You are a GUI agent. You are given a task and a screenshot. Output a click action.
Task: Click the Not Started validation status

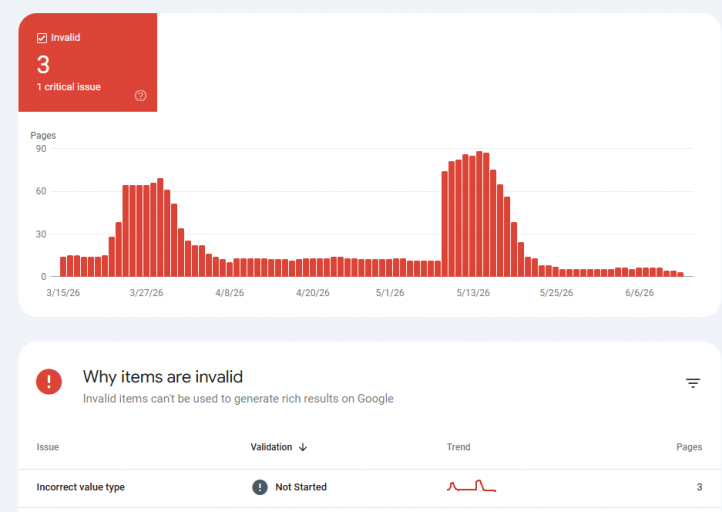click(301, 487)
